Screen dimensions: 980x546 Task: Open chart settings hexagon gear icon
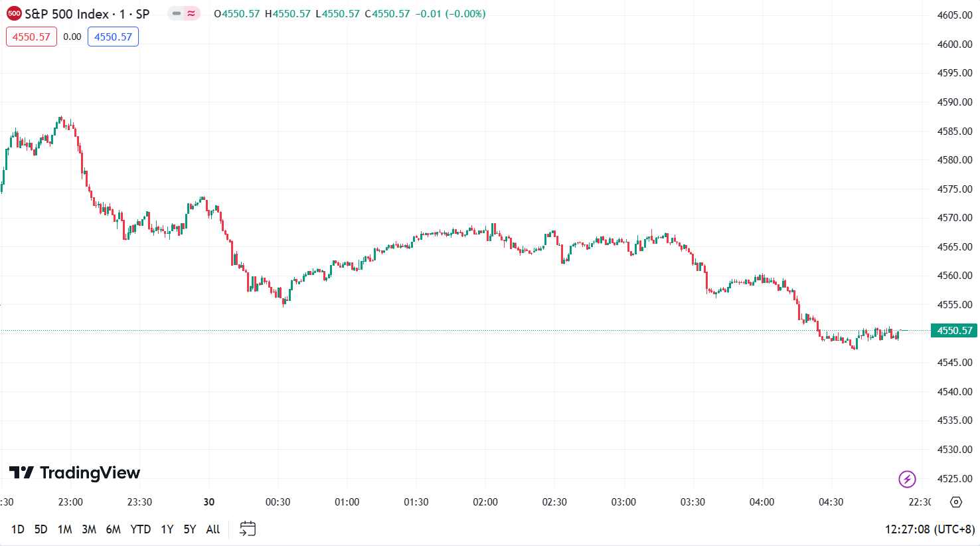click(956, 502)
